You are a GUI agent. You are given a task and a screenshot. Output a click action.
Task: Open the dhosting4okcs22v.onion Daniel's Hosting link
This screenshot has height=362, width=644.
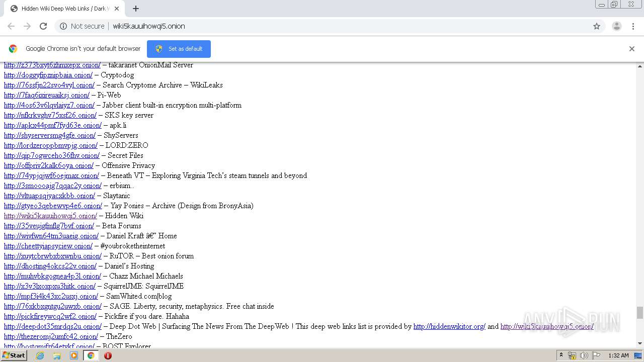50,266
